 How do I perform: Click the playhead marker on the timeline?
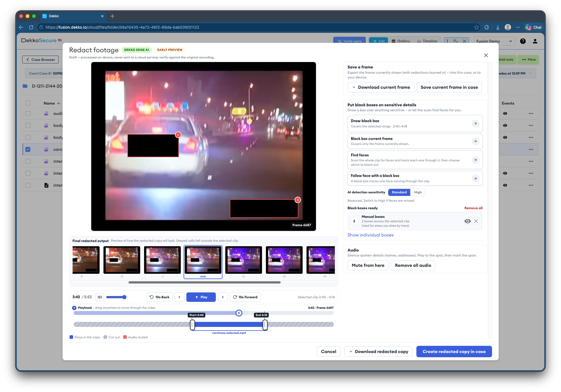pyautogui.click(x=239, y=313)
